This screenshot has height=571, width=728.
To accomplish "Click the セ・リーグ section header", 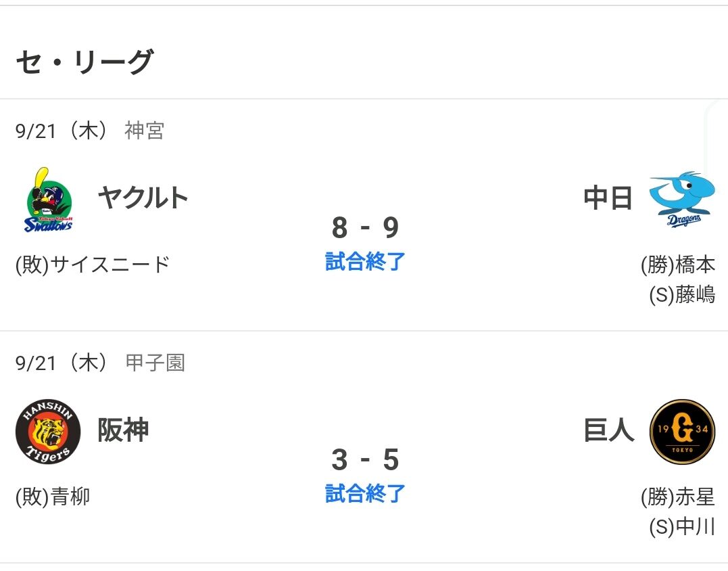I will pos(84,62).
